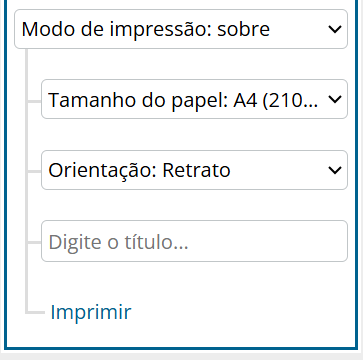
Task: Expand the page orientation combo box
Action: (x=194, y=170)
